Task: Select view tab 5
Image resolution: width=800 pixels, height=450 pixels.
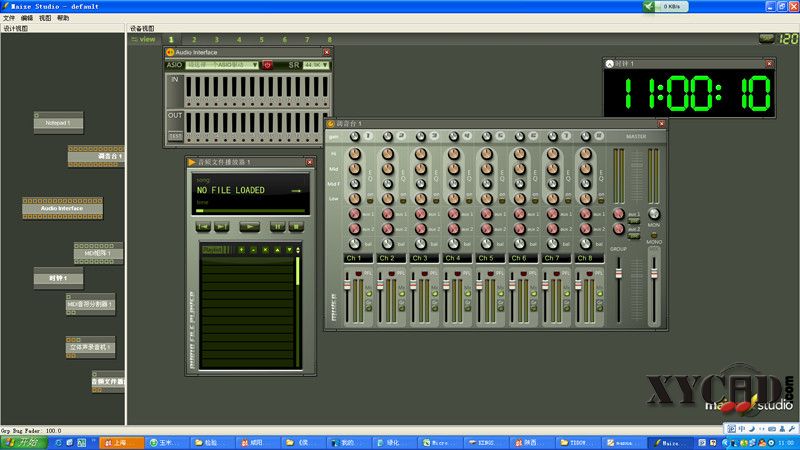Action: click(262, 40)
